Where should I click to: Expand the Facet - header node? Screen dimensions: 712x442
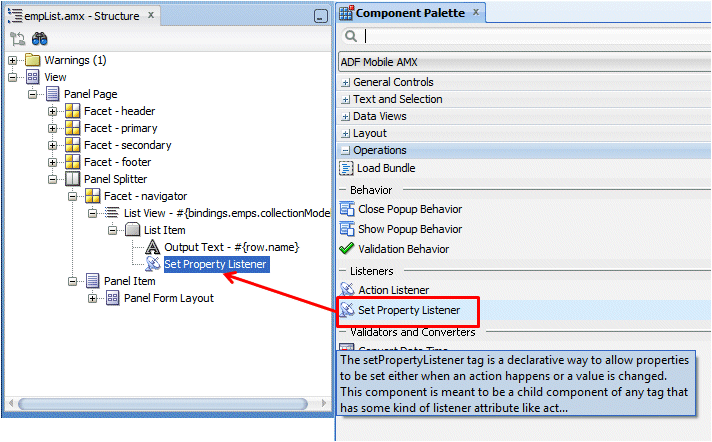53,111
